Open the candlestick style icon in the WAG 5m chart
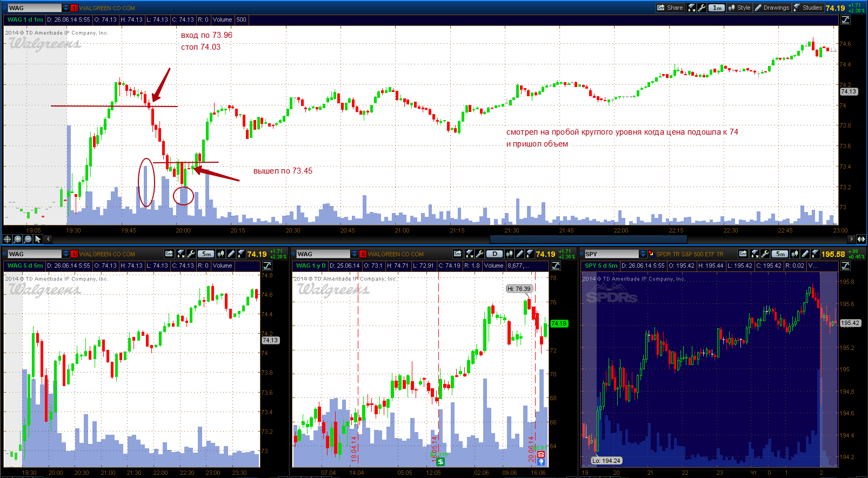The image size is (868, 478). pyautogui.click(x=221, y=254)
